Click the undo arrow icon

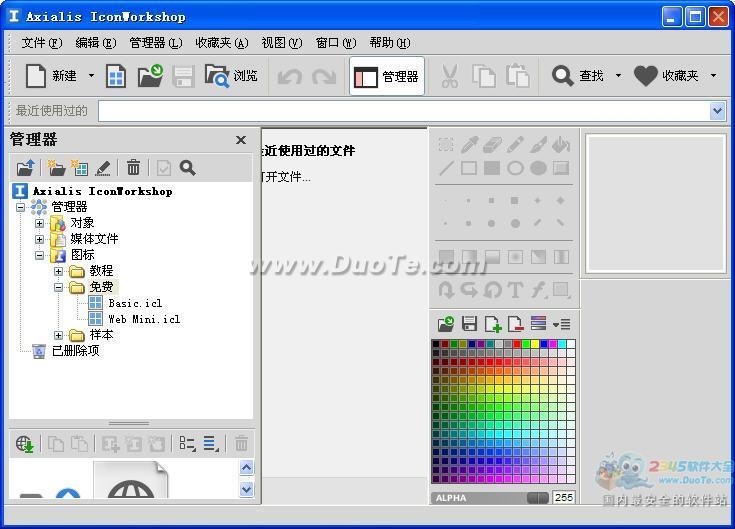coord(289,76)
